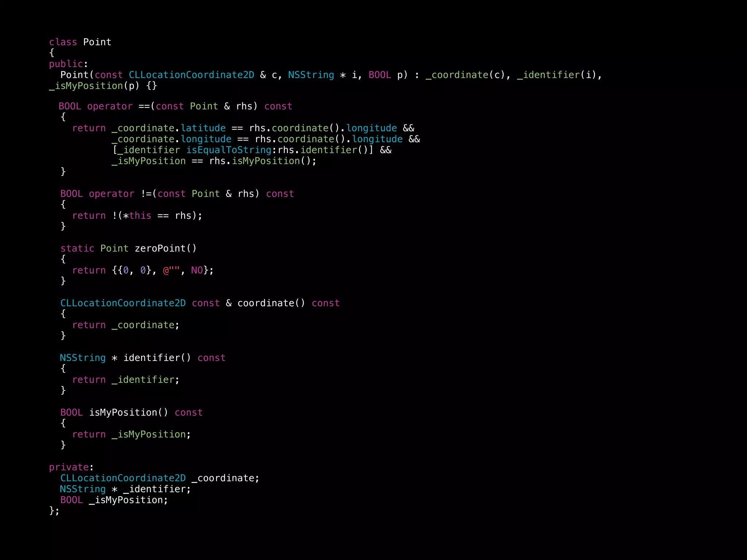747x560 pixels.
Task: Click the '_coordinate.latitude ==' return line
Action: tap(243, 128)
